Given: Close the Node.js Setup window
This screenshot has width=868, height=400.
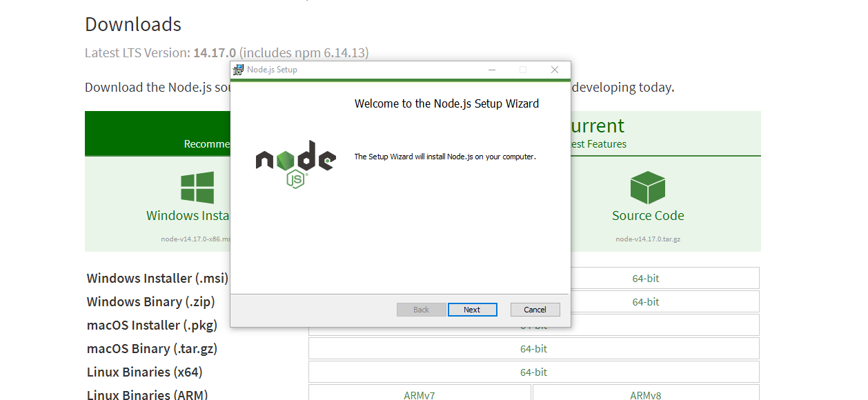Looking at the screenshot, I should [554, 70].
